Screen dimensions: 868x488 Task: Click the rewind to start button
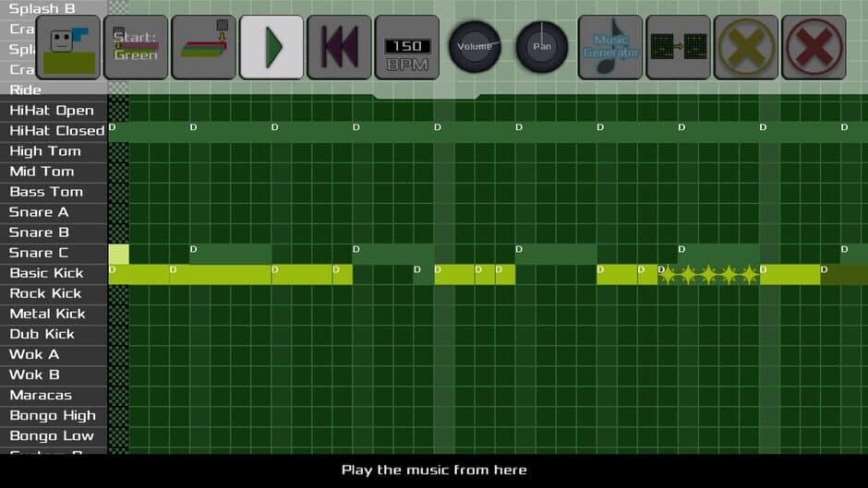[339, 47]
